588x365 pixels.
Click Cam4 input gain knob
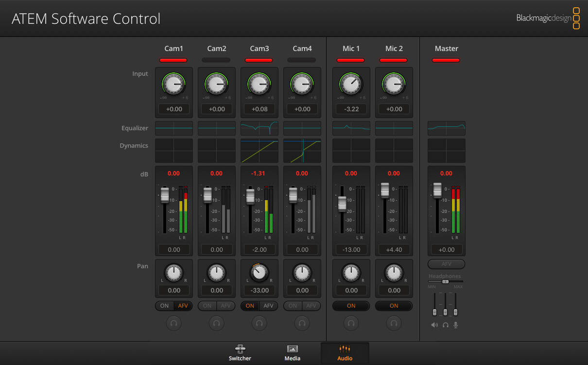301,84
